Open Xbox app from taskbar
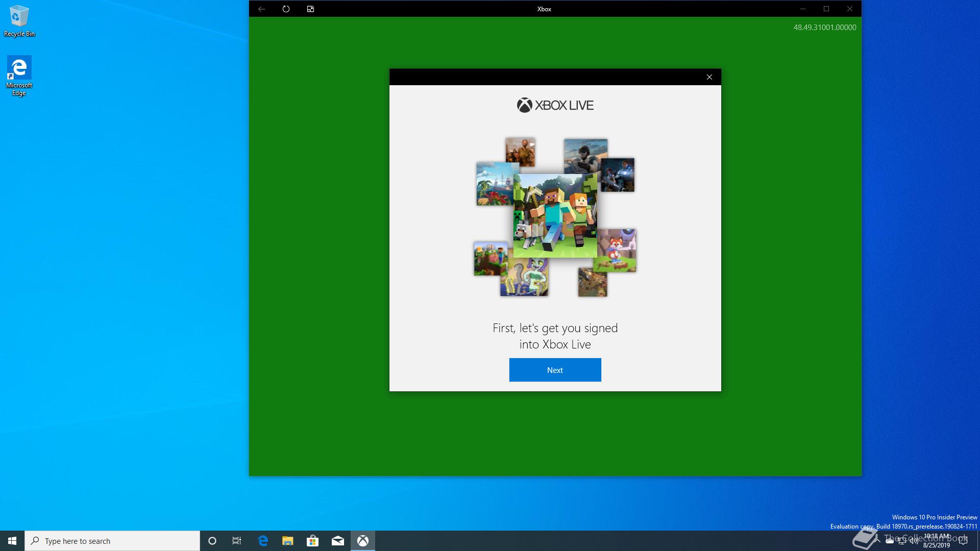 pos(362,541)
